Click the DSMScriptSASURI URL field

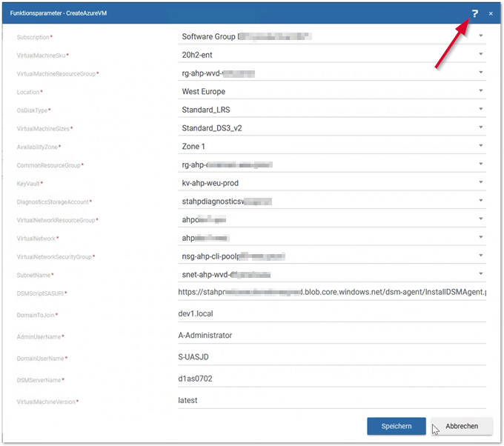click(332, 292)
